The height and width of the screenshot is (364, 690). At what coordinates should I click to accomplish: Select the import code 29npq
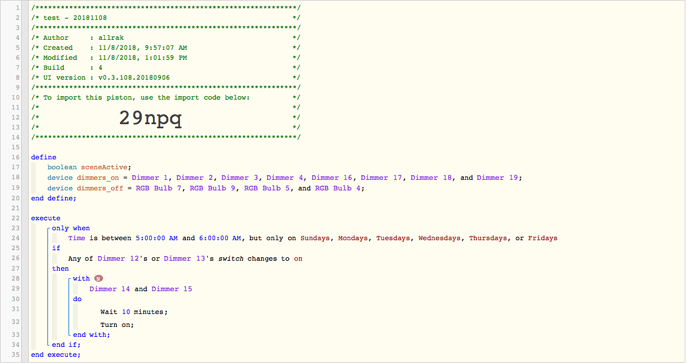click(150, 118)
